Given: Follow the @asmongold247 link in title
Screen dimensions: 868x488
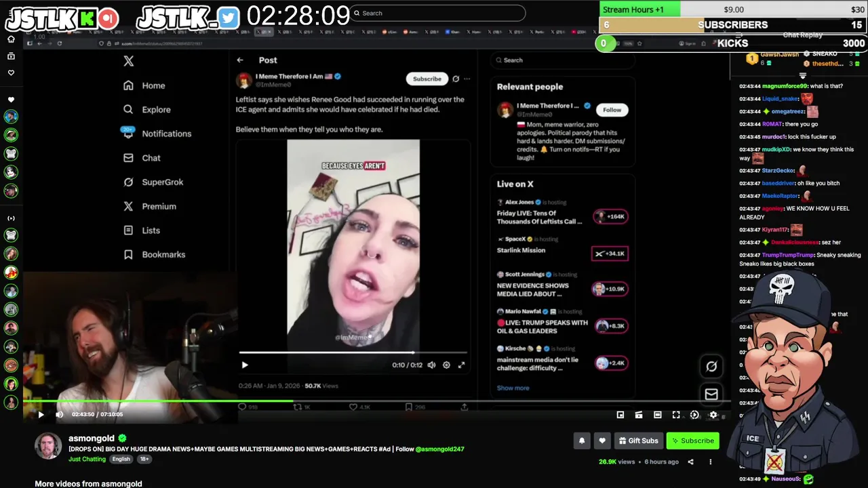Looking at the screenshot, I should pos(439,449).
